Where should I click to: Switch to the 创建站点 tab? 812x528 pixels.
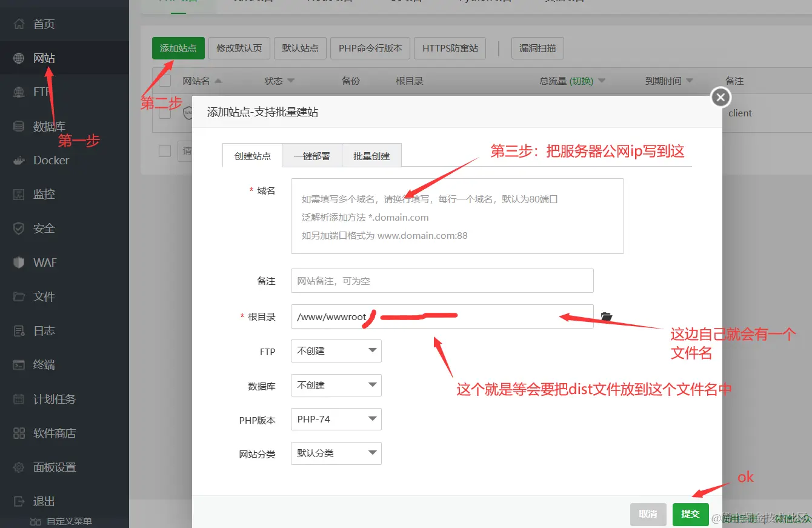tap(253, 156)
